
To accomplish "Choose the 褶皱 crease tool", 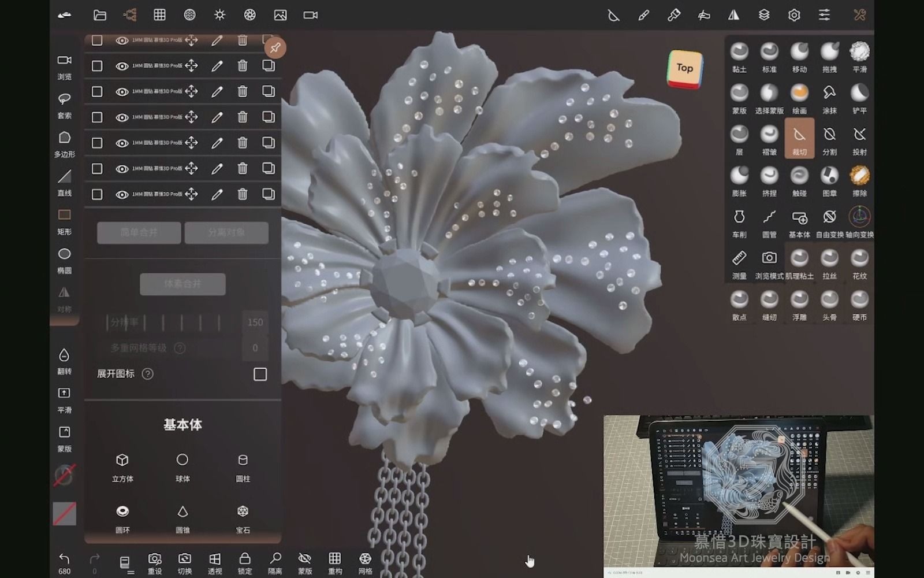I will (769, 140).
